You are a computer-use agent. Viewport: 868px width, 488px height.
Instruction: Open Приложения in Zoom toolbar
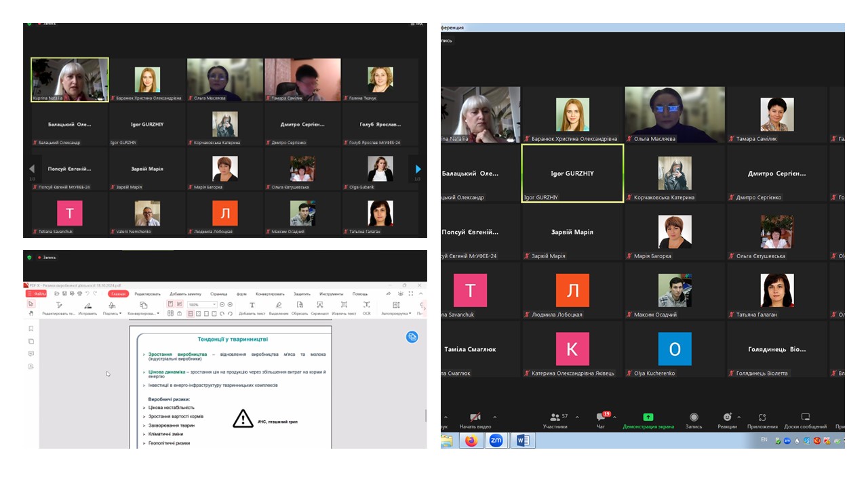point(762,420)
